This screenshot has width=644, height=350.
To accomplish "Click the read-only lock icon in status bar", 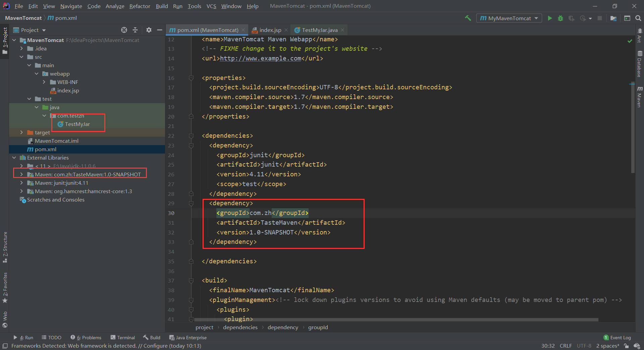I will [x=626, y=346].
